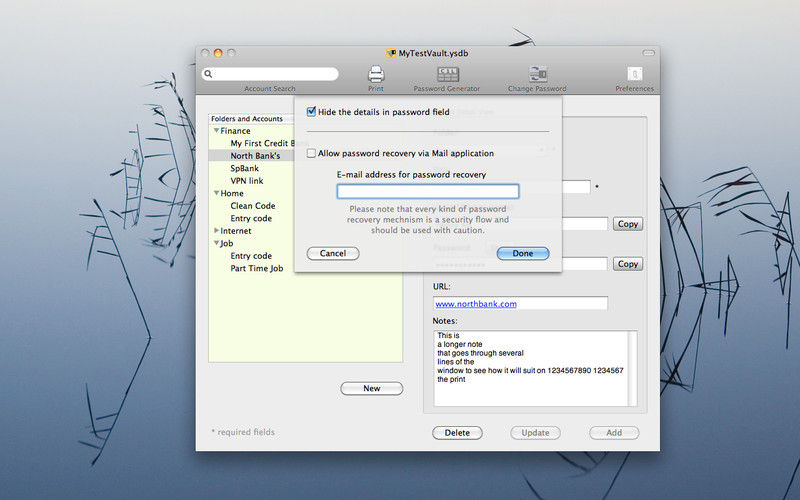Click the New account button

coord(371,389)
